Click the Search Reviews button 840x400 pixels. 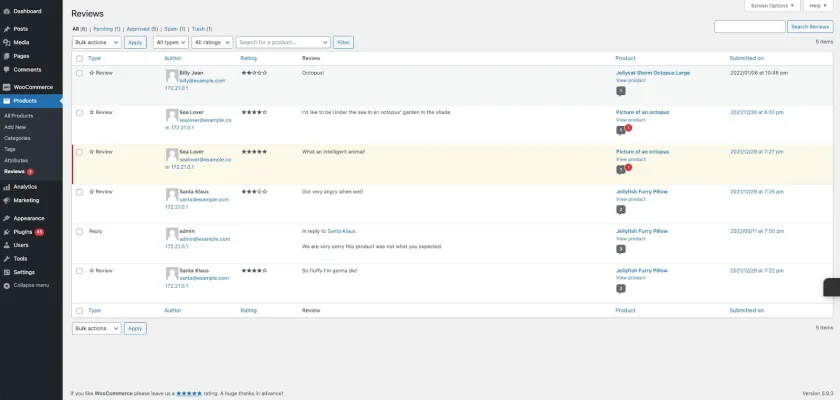pyautogui.click(x=810, y=27)
